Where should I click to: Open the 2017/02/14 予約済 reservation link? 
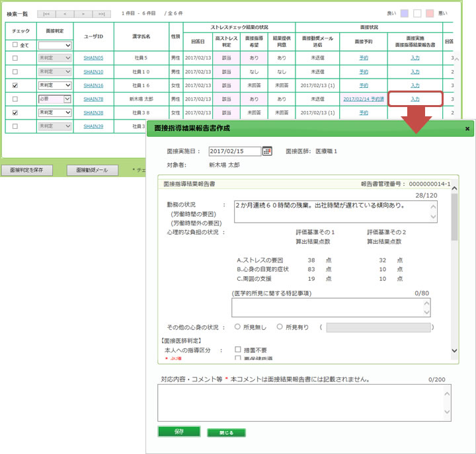coord(364,99)
